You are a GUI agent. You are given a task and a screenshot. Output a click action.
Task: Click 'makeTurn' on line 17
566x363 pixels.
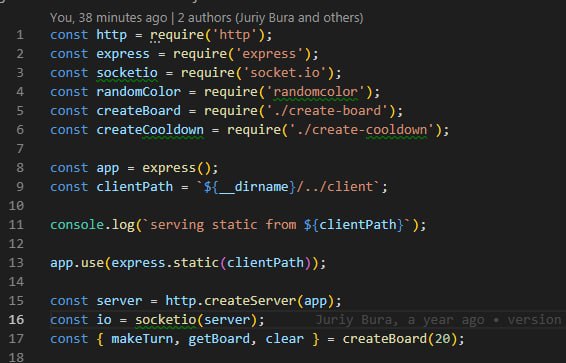point(142,338)
